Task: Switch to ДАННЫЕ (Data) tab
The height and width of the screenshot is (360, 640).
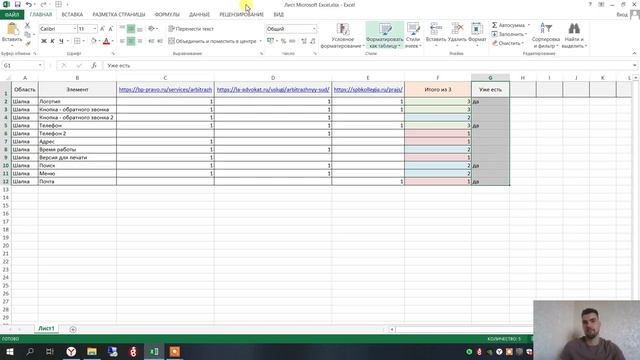Action: coord(200,15)
